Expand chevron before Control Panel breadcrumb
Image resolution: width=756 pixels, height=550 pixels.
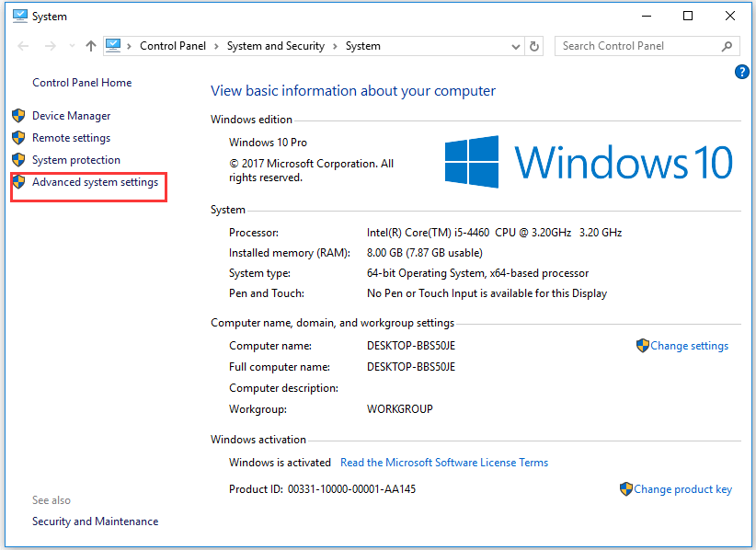129,46
